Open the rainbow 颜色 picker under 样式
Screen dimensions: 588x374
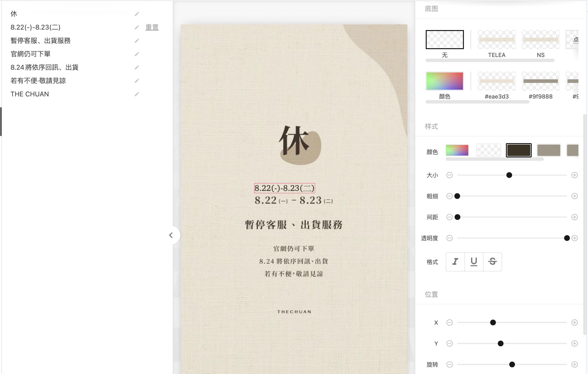[x=457, y=150]
